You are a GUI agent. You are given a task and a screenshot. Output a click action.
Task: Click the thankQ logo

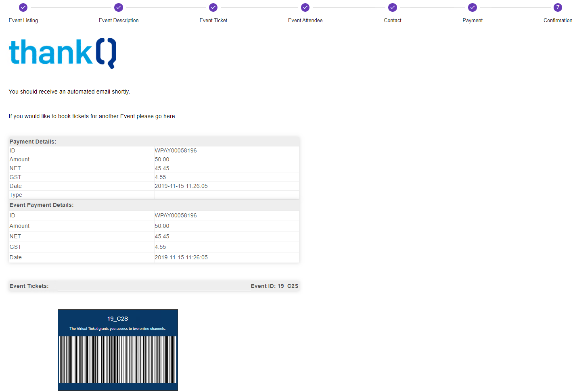pos(63,53)
